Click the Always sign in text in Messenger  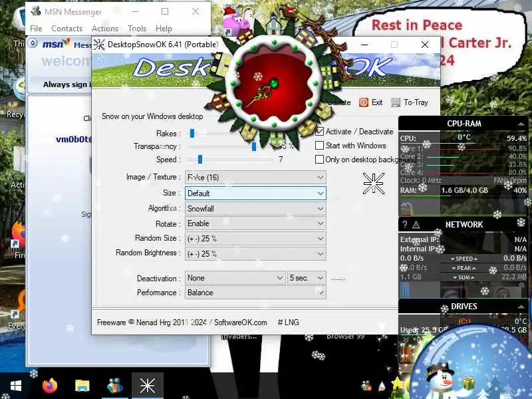pos(66,84)
